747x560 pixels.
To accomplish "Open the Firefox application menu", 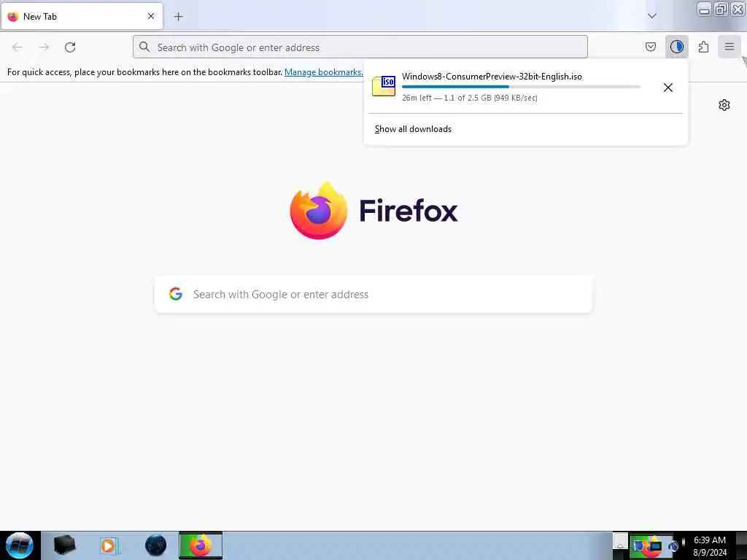I will click(x=729, y=47).
